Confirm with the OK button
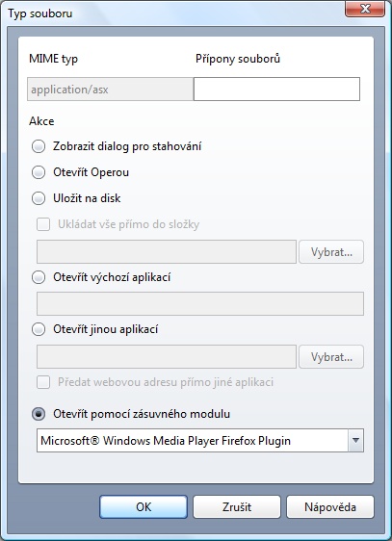This screenshot has height=541, width=392. click(x=144, y=507)
